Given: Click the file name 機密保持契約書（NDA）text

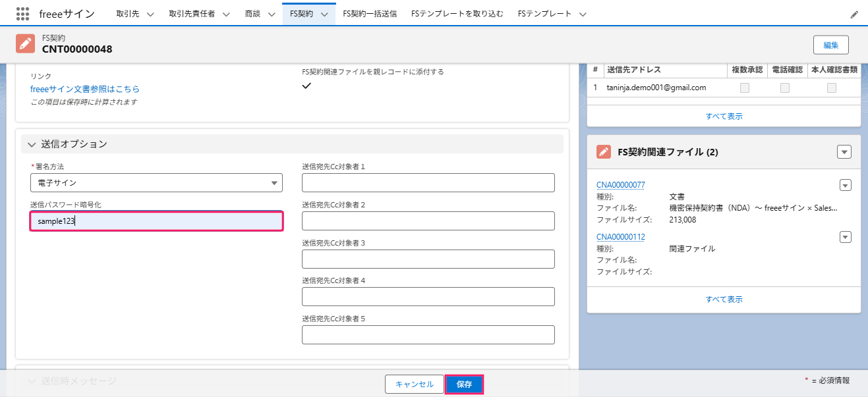Looking at the screenshot, I should pos(753,208).
